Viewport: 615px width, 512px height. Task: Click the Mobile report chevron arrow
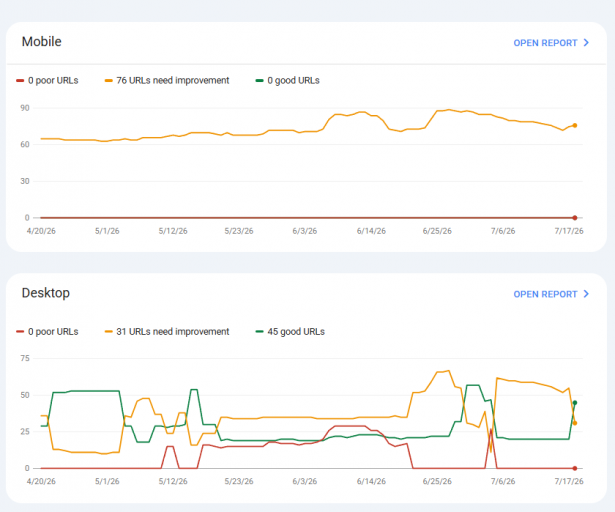[x=586, y=43]
